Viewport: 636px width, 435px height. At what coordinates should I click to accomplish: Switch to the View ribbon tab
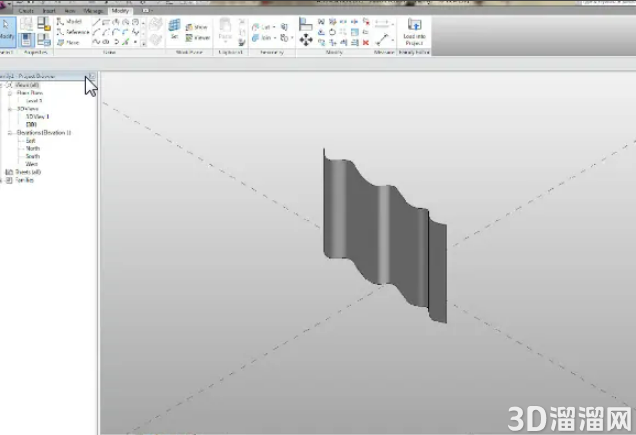click(x=70, y=11)
